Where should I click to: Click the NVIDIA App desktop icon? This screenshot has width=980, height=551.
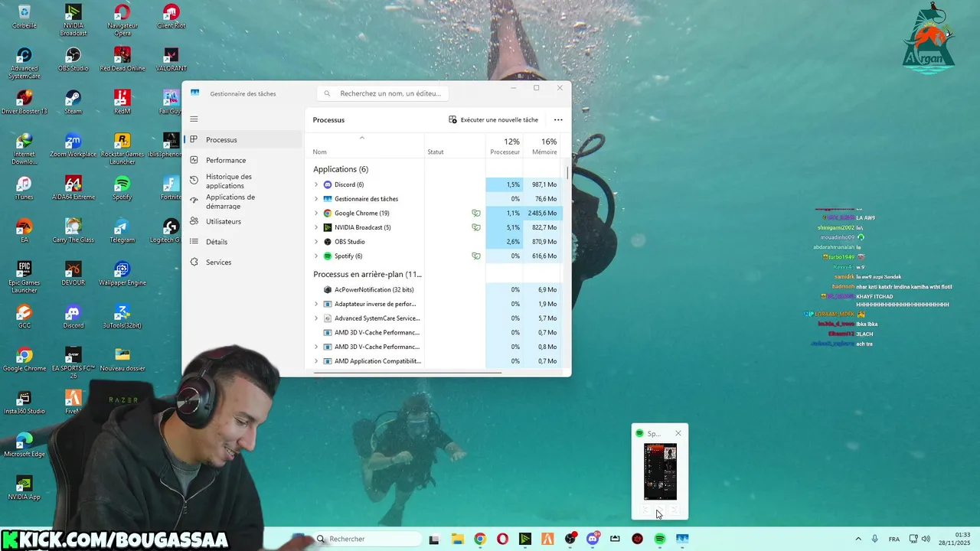[x=24, y=487]
